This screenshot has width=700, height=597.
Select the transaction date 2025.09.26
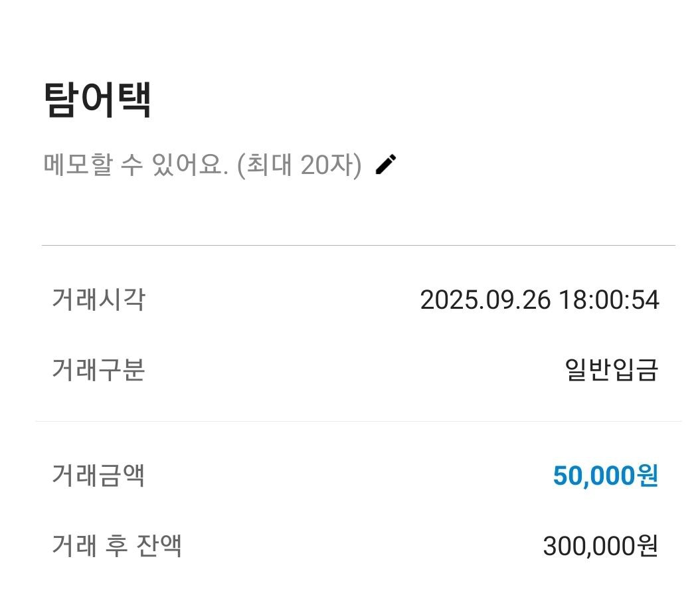pyautogui.click(x=485, y=300)
